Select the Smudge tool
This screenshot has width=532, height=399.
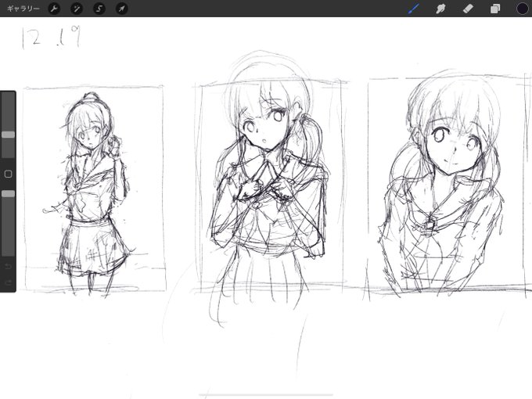tap(440, 9)
